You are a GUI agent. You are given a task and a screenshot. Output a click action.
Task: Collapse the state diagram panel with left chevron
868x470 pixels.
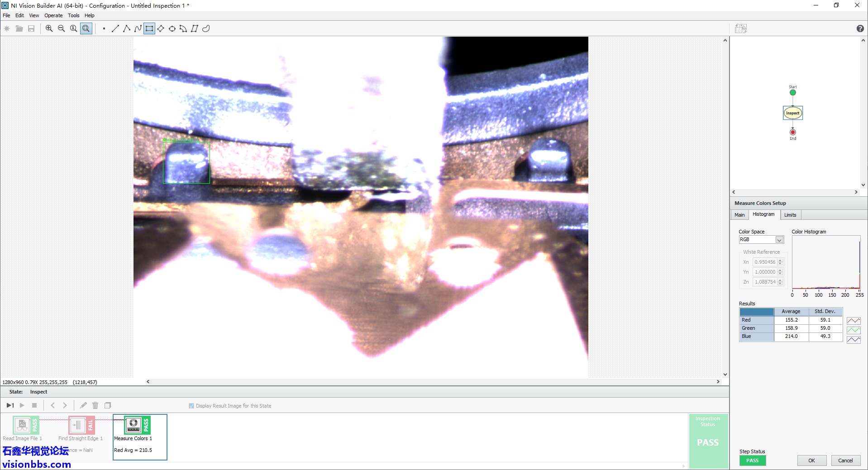734,192
